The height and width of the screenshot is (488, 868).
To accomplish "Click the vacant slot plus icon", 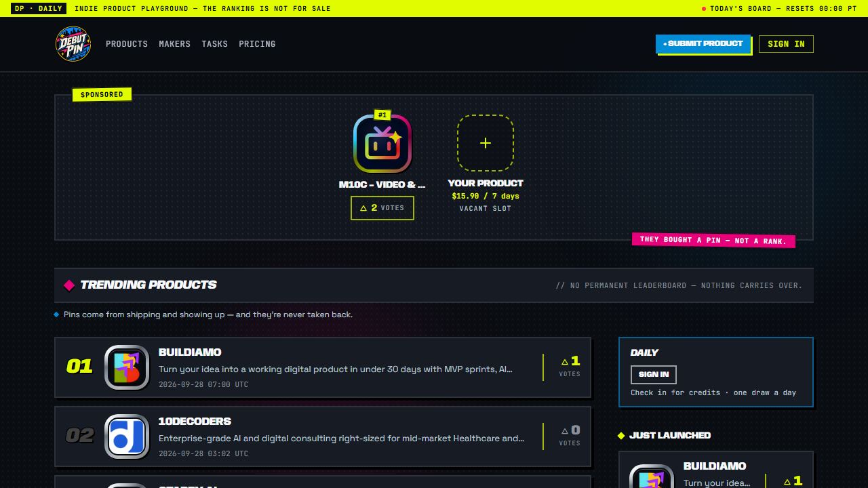I will pyautogui.click(x=486, y=143).
